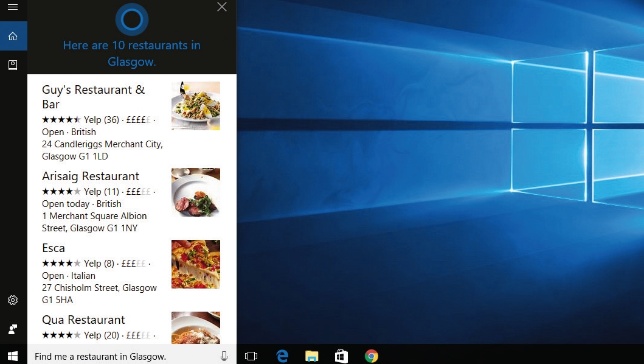Click "Open · British" under Guy's Restaurant
644x364 pixels.
(69, 132)
